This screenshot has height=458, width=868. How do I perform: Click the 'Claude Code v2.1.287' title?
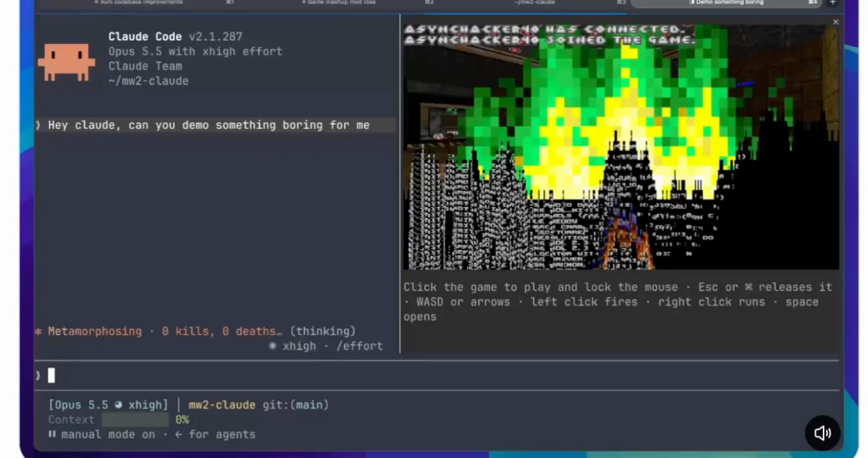click(x=175, y=37)
